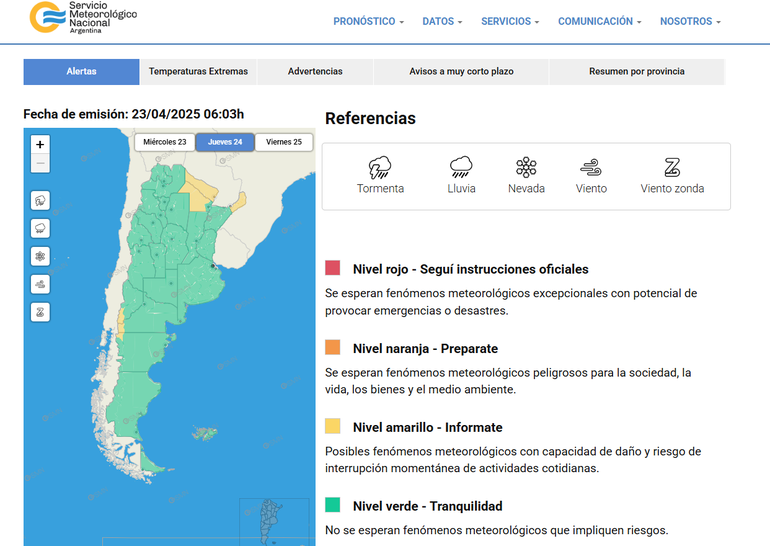Filter map by storm (Tormenta) alerts
Image resolution: width=770 pixels, height=546 pixels.
[40, 200]
